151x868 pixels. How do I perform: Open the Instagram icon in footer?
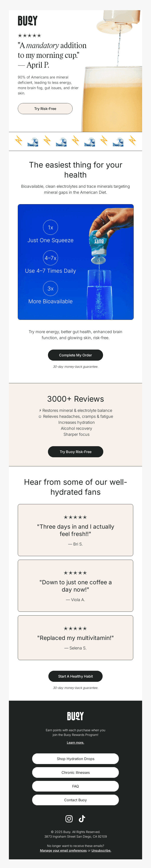pos(69,819)
